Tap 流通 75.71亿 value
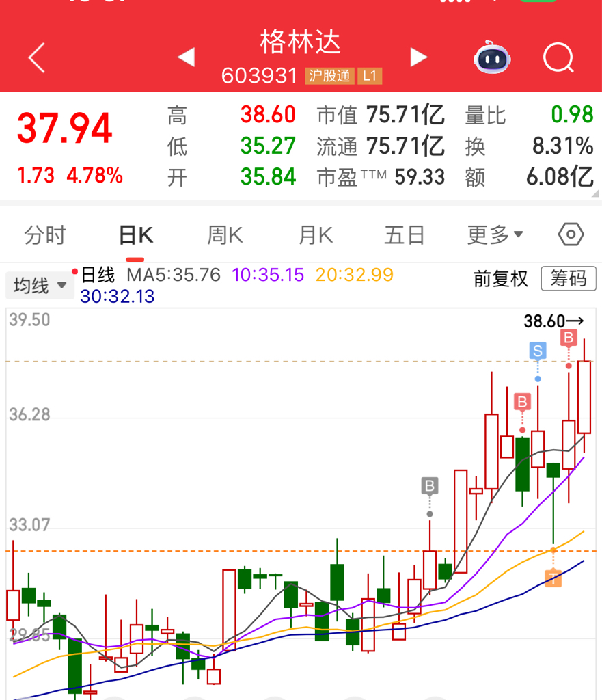Image resolution: width=602 pixels, height=700 pixels. click(405, 146)
